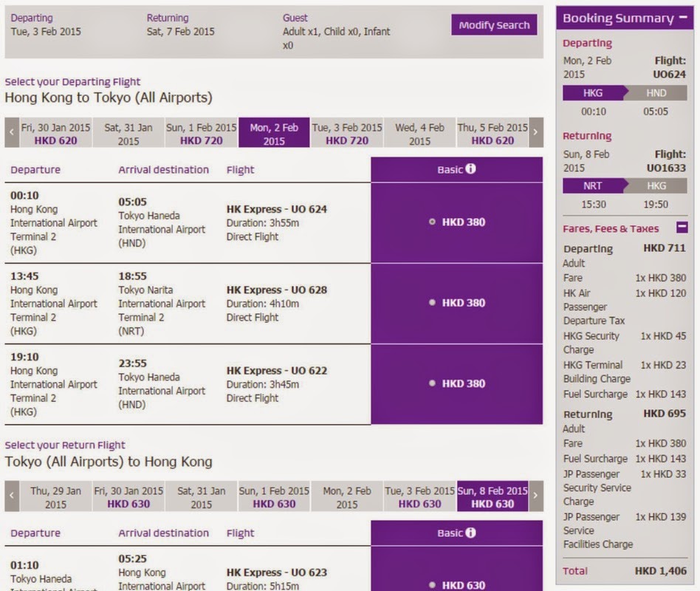
Task: Switch departing date to Sun, 1 Feb 2015
Action: 201,134
